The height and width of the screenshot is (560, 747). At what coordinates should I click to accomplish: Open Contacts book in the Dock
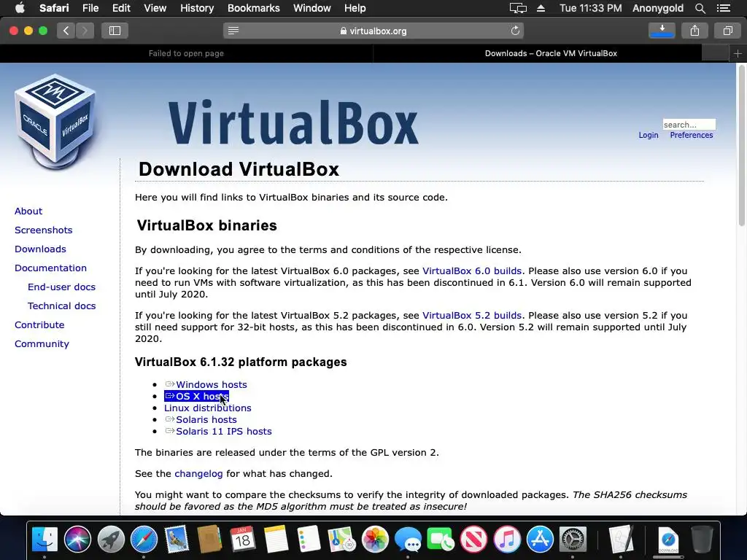209,539
